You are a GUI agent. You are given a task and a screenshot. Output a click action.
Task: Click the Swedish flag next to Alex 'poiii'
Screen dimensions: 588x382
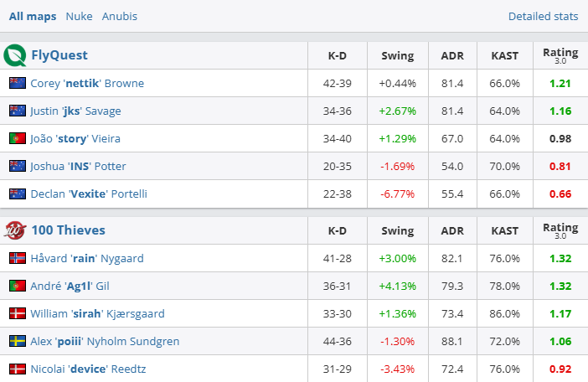17,341
